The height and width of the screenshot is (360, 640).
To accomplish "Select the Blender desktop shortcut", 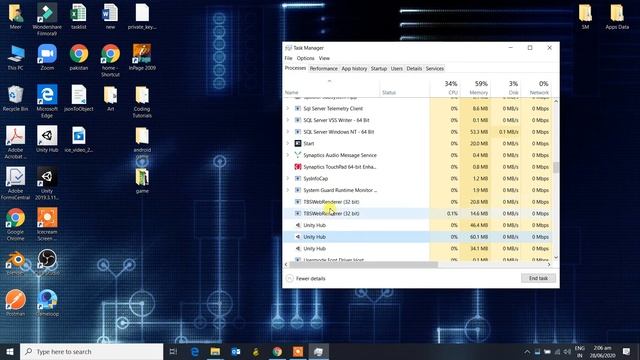I will 16,262.
